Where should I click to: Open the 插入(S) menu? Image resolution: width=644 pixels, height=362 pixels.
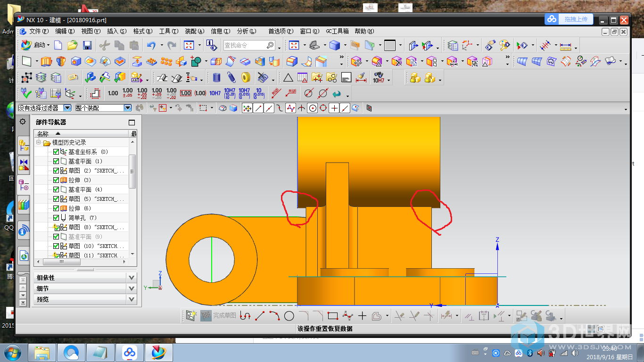pyautogui.click(x=117, y=31)
